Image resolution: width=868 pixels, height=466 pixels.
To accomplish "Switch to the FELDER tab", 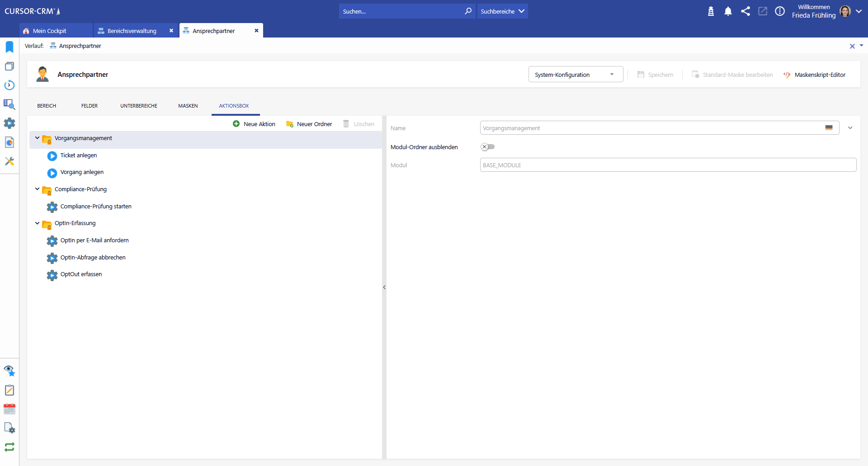I will (x=90, y=106).
